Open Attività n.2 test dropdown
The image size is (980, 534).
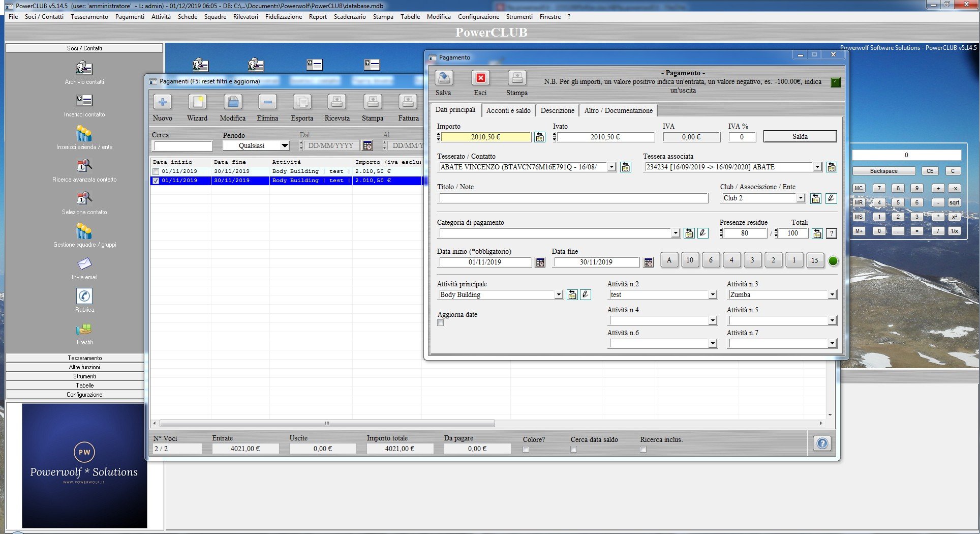713,295
